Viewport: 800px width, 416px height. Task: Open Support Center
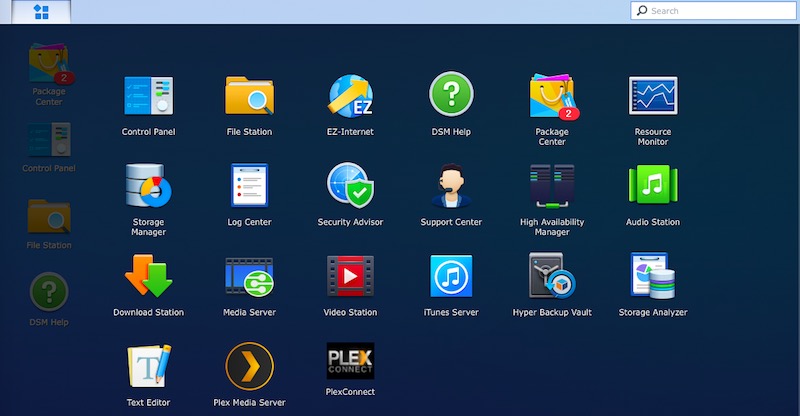pyautogui.click(x=451, y=185)
